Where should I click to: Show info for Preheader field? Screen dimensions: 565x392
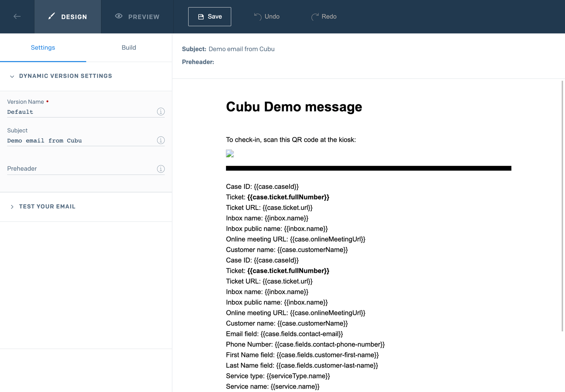(161, 169)
